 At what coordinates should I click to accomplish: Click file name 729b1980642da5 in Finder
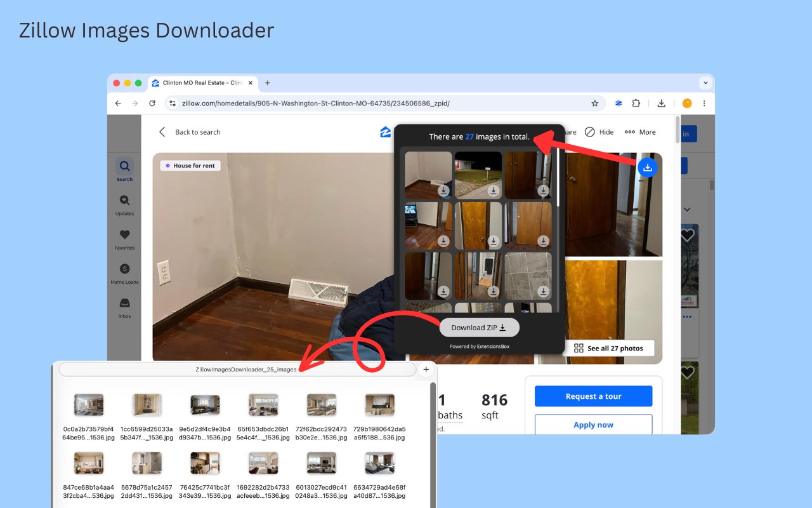coord(379,433)
